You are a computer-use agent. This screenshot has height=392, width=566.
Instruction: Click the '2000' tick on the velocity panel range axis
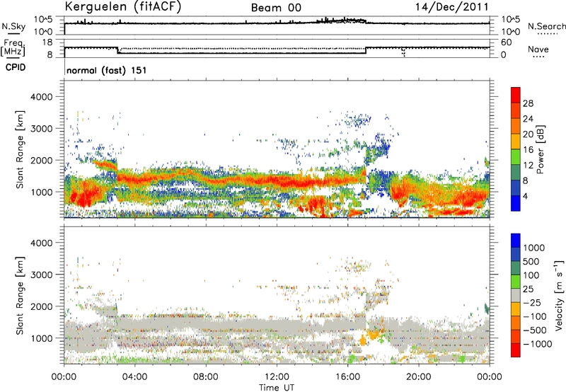[x=42, y=306]
